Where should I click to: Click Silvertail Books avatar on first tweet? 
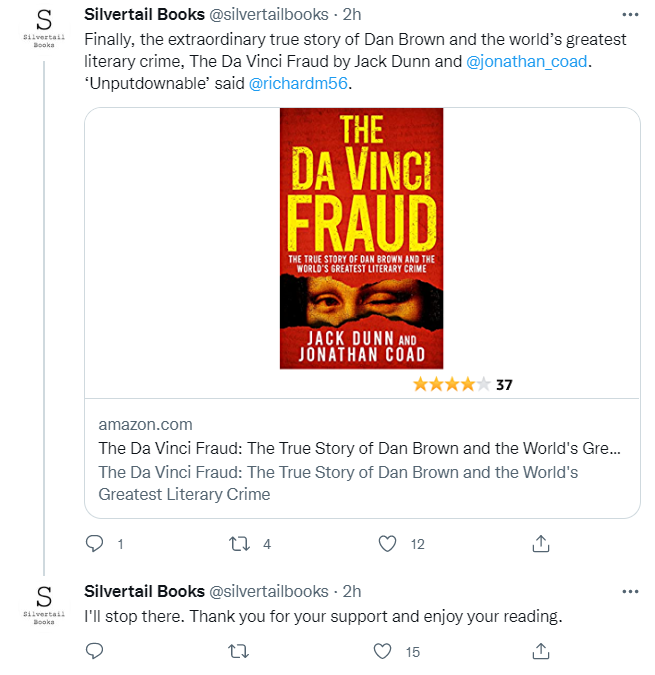43,26
